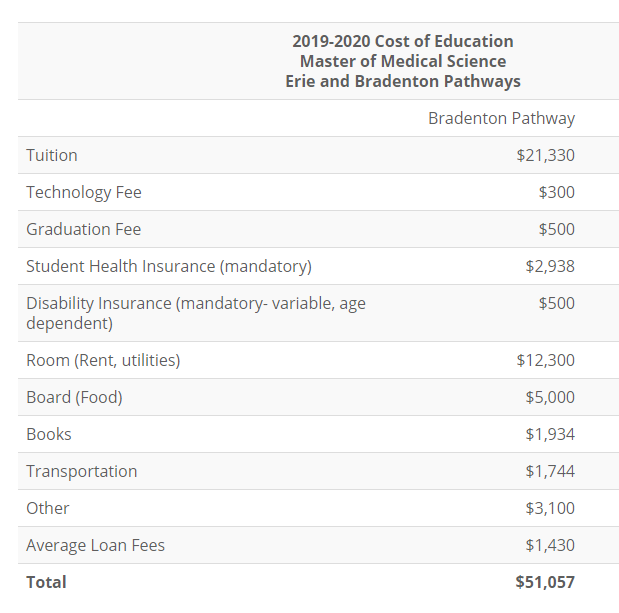619x613 pixels.
Task: Click the Transportation row label
Action: coord(82,471)
